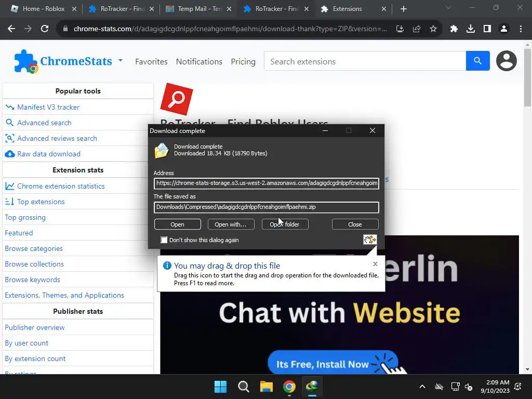
Task: Close the Home - Roblox tab
Action: 74,9
